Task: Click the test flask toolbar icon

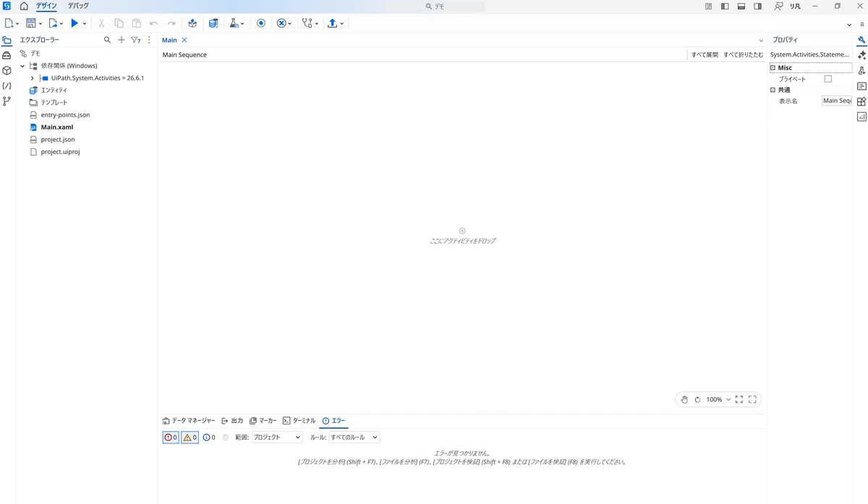Action: [x=234, y=23]
